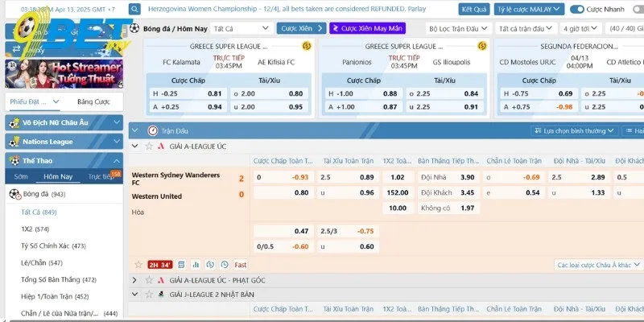Open the Tất Cả dropdown beside Bóng đá / Hôm Nay
The width and height of the screenshot is (644, 322).
tap(242, 28)
